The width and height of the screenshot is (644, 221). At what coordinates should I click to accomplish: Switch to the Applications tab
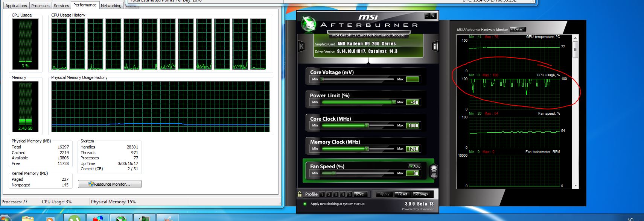tap(16, 6)
